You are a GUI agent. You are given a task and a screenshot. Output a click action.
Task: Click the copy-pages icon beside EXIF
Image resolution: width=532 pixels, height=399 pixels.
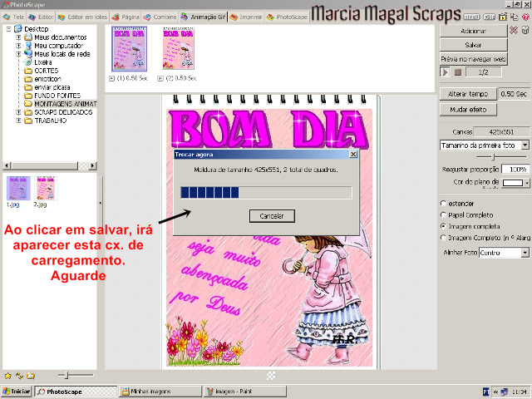(515, 17)
